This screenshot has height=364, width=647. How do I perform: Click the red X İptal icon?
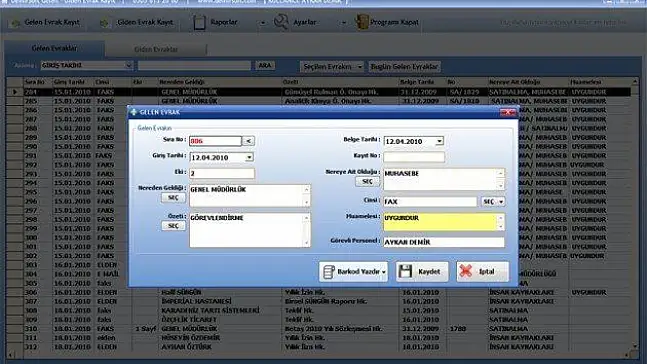pos(466,271)
